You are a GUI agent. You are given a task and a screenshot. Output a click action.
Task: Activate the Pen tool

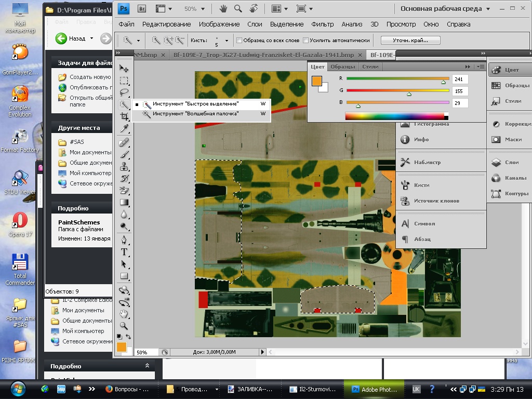tap(124, 240)
